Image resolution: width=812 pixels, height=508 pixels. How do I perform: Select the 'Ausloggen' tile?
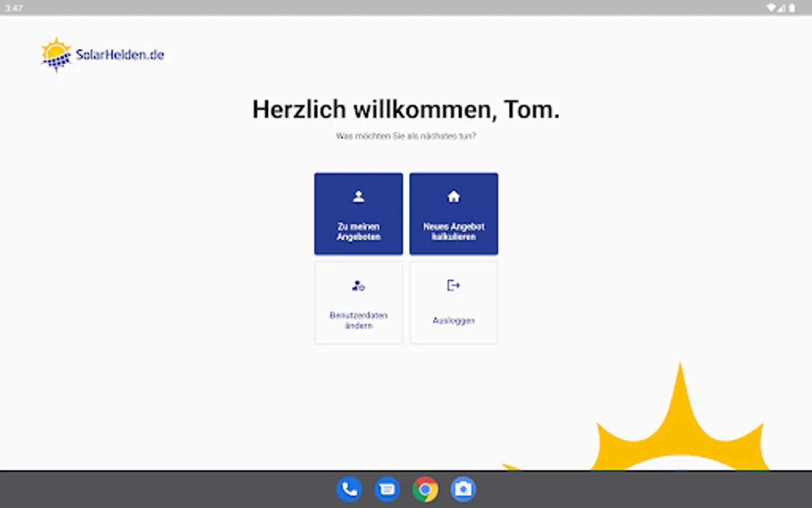454,303
